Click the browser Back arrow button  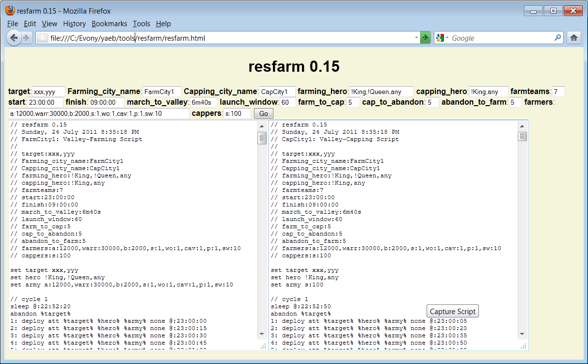pyautogui.click(x=14, y=38)
